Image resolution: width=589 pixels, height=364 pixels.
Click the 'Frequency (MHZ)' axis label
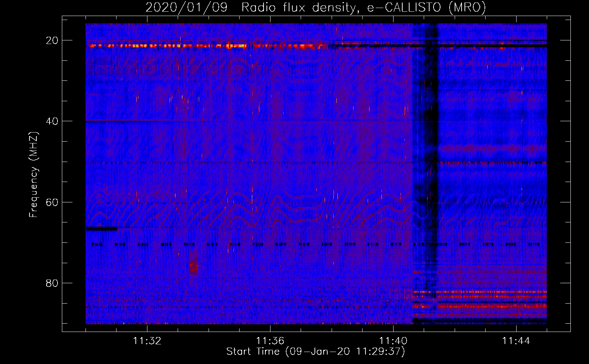33,175
